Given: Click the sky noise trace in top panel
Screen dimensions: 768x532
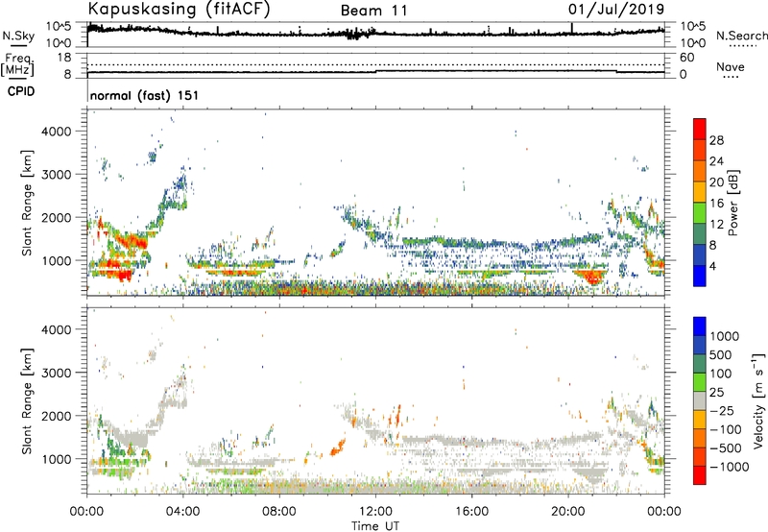Looking at the screenshot, I should (x=375, y=34).
